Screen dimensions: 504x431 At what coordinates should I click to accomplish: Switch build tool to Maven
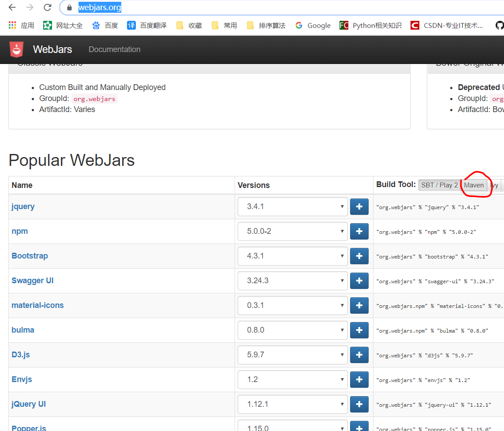click(474, 185)
